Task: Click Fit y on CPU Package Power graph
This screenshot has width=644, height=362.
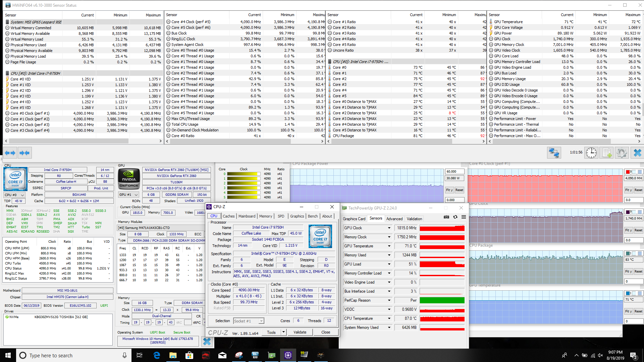Action: pyautogui.click(x=449, y=190)
